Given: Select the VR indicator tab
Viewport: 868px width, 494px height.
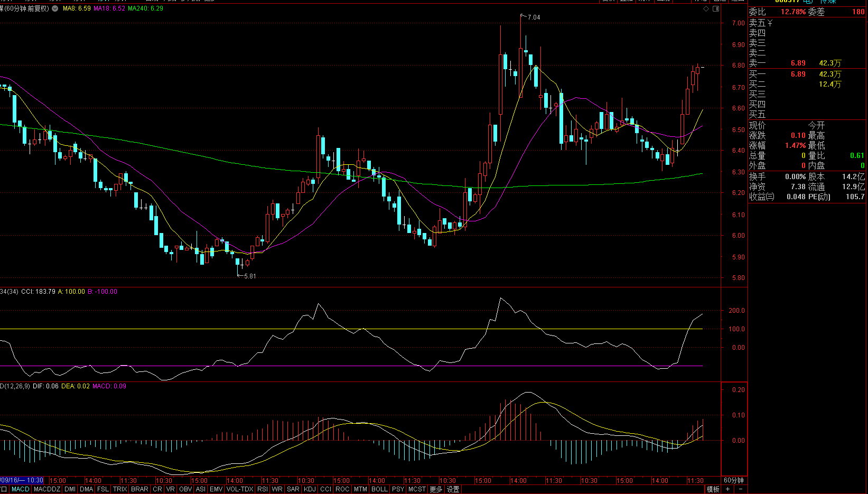Looking at the screenshot, I should [170, 489].
